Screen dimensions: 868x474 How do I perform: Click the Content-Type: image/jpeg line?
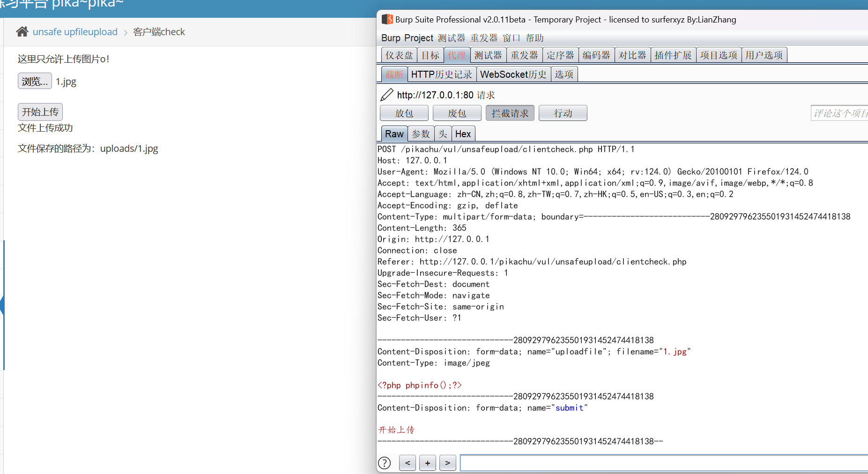[x=434, y=363]
